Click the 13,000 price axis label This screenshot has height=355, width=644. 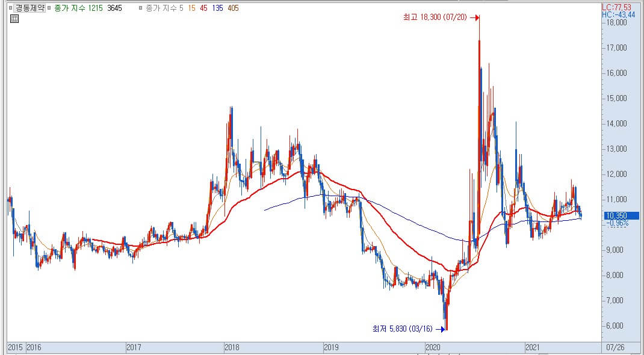[x=617, y=149]
